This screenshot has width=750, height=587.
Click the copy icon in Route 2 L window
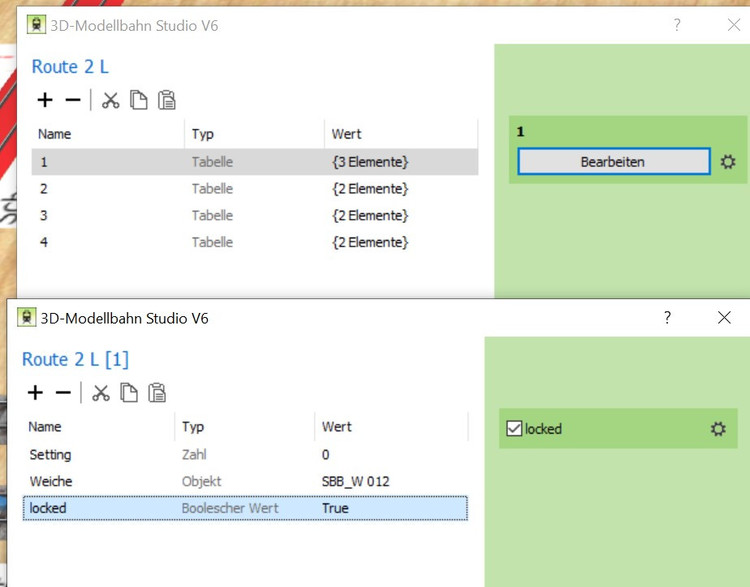pos(139,100)
